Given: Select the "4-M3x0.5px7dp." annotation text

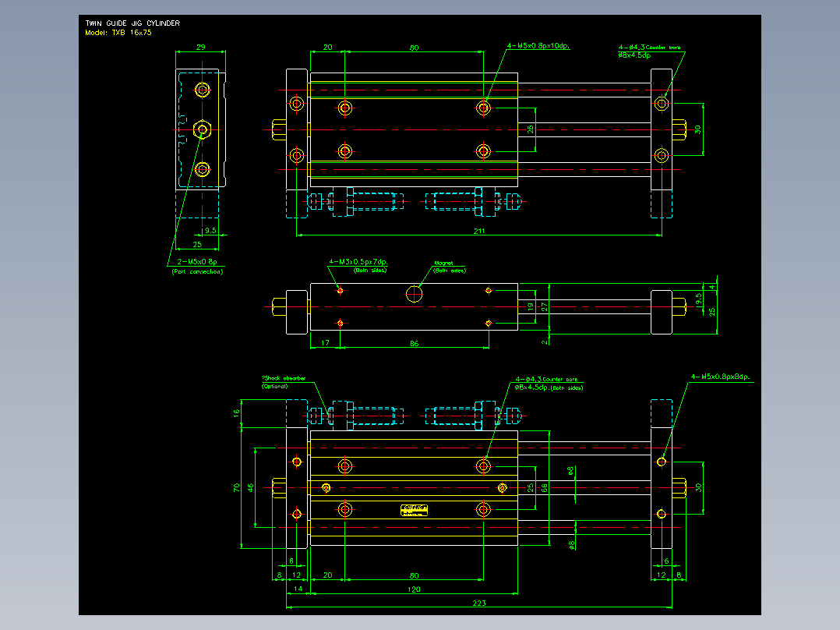Looking at the screenshot, I should coord(358,262).
